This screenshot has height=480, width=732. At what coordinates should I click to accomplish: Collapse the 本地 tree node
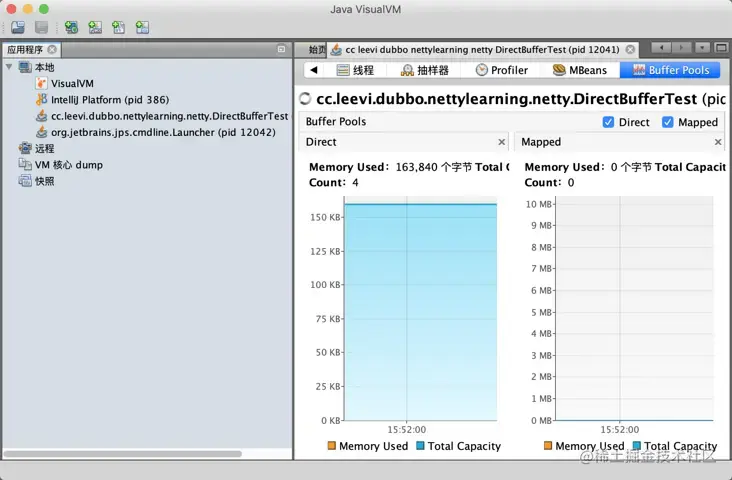tap(9, 67)
